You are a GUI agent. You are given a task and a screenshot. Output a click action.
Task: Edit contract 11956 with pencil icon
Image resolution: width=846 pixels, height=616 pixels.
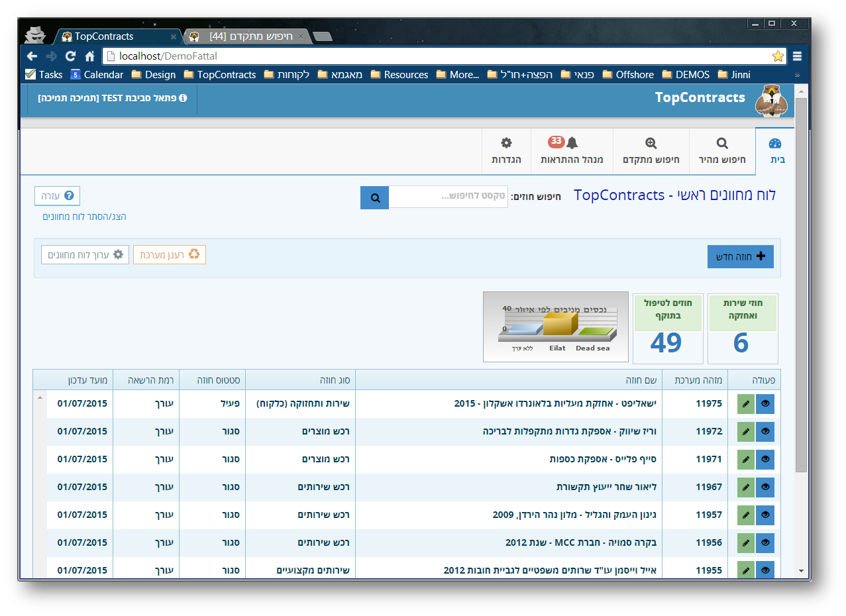tap(746, 542)
